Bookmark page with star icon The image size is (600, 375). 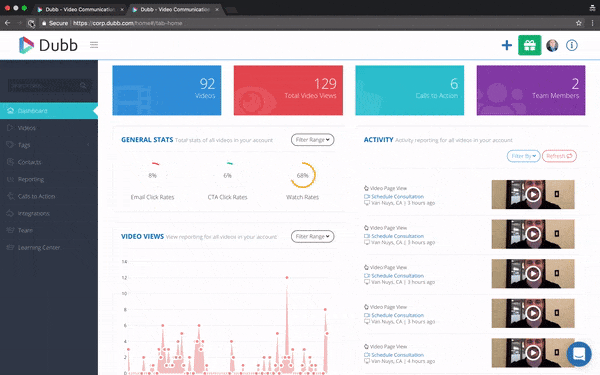click(x=579, y=23)
